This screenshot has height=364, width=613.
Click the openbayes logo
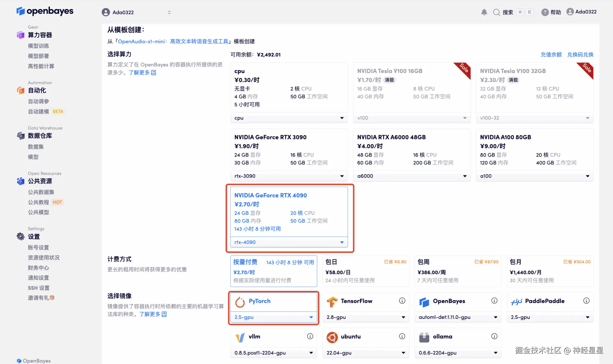coord(45,11)
